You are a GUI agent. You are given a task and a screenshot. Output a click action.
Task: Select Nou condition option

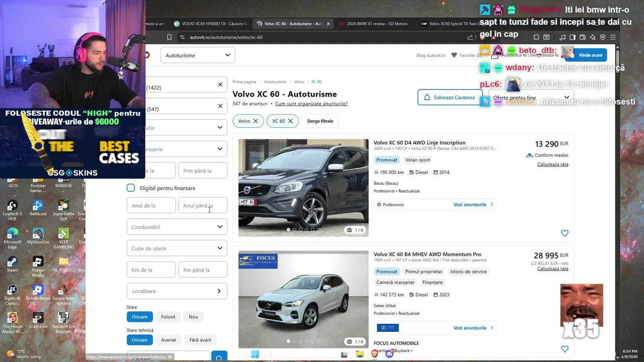click(x=193, y=317)
